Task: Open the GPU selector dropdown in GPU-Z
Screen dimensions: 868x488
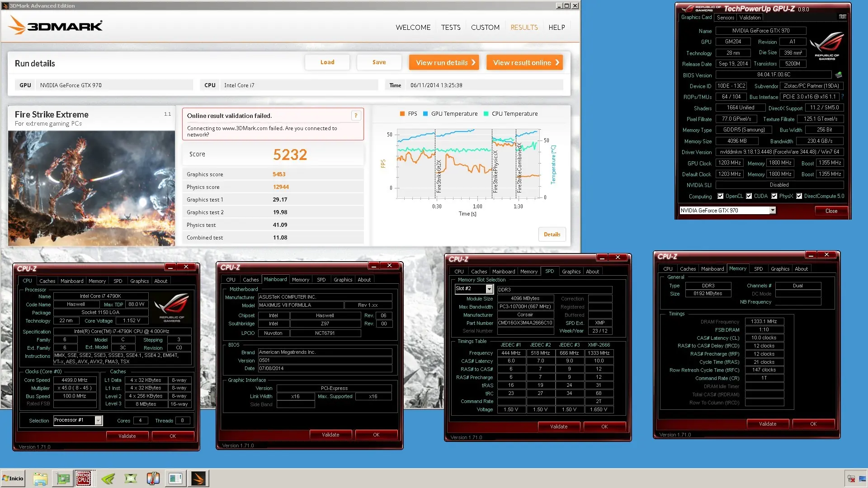Action: click(773, 210)
